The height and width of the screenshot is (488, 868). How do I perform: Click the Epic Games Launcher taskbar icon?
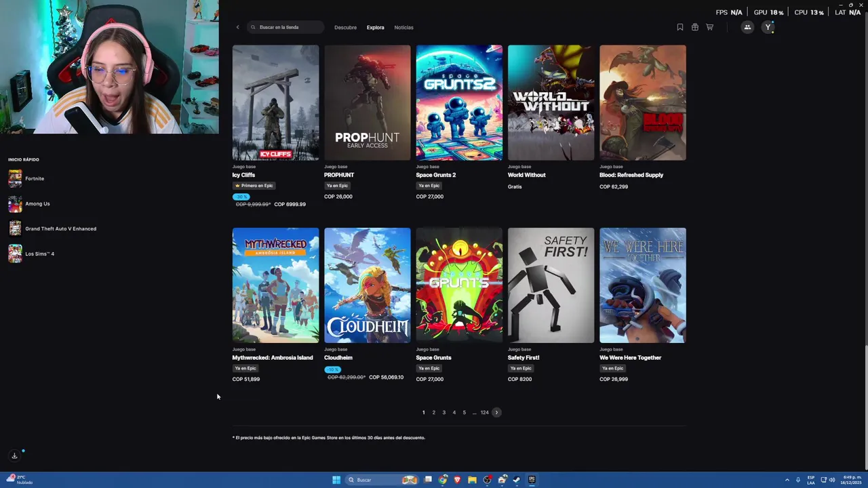tap(532, 480)
